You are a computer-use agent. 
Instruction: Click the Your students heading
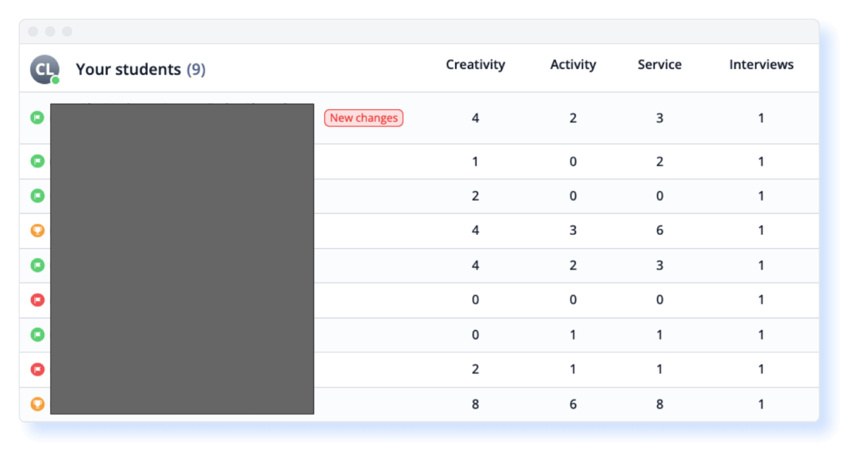[128, 70]
